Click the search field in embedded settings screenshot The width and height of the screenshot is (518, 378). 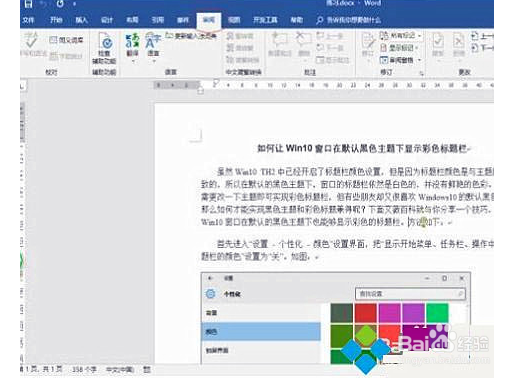(x=410, y=294)
